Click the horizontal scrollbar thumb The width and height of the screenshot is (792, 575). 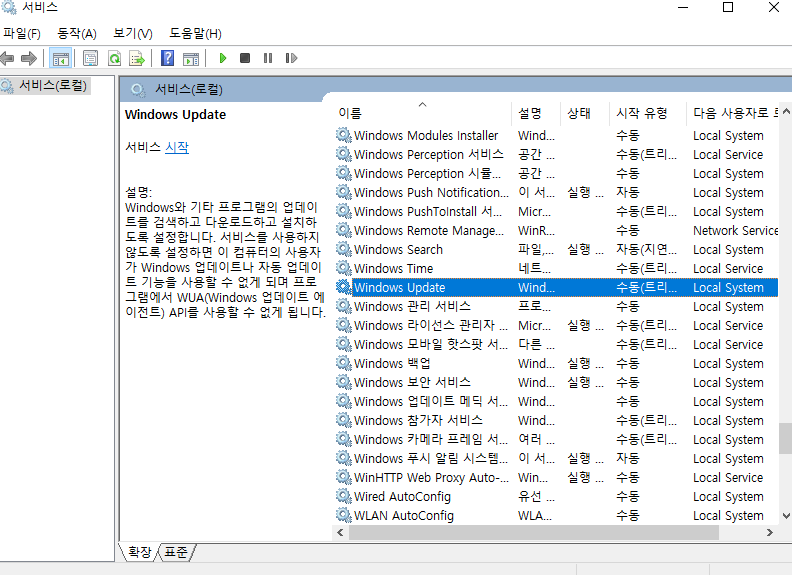click(534, 533)
